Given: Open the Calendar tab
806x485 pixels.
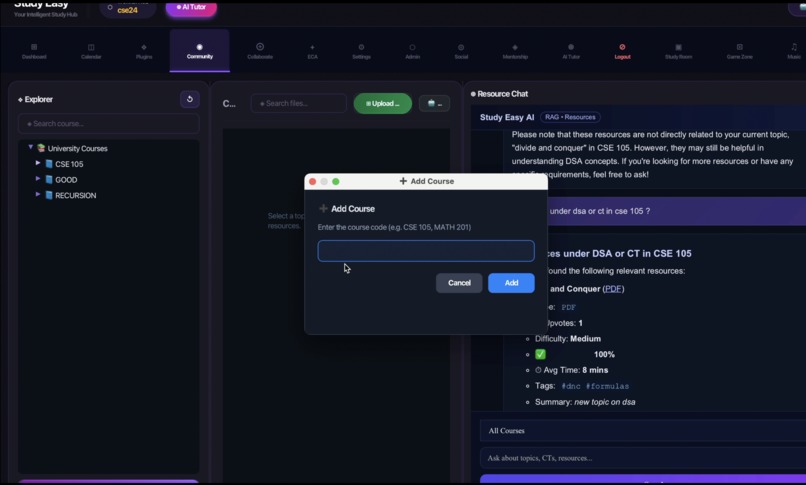Looking at the screenshot, I should pos(91,51).
